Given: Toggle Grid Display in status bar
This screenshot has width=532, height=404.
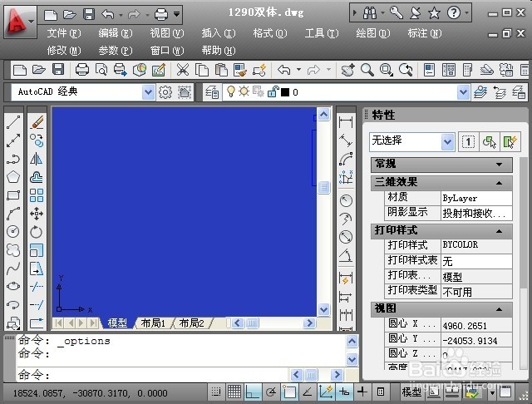Looking at the screenshot, I should coord(234,392).
